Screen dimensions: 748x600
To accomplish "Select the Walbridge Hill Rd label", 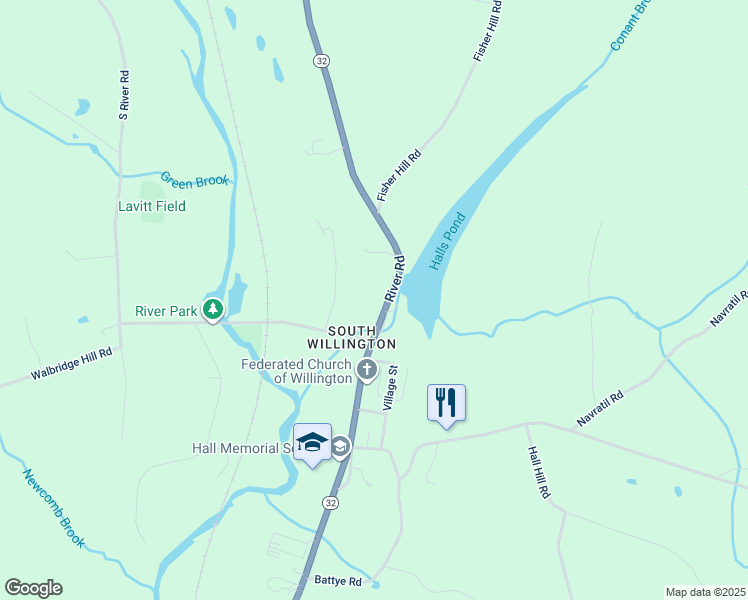I will pyautogui.click(x=72, y=363).
